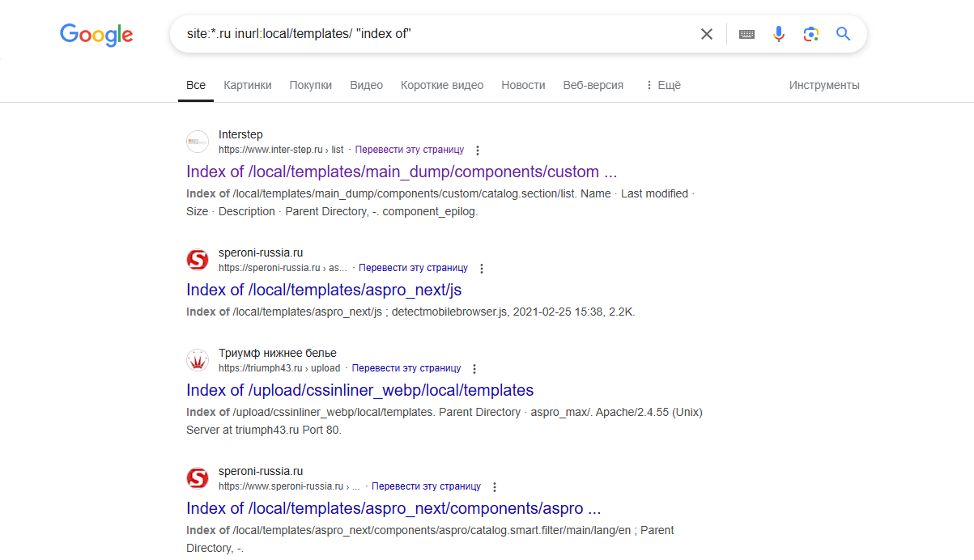This screenshot has height=560, width=974.
Task: Open three-dot options for aspro_next/js result
Action: pyautogui.click(x=482, y=269)
